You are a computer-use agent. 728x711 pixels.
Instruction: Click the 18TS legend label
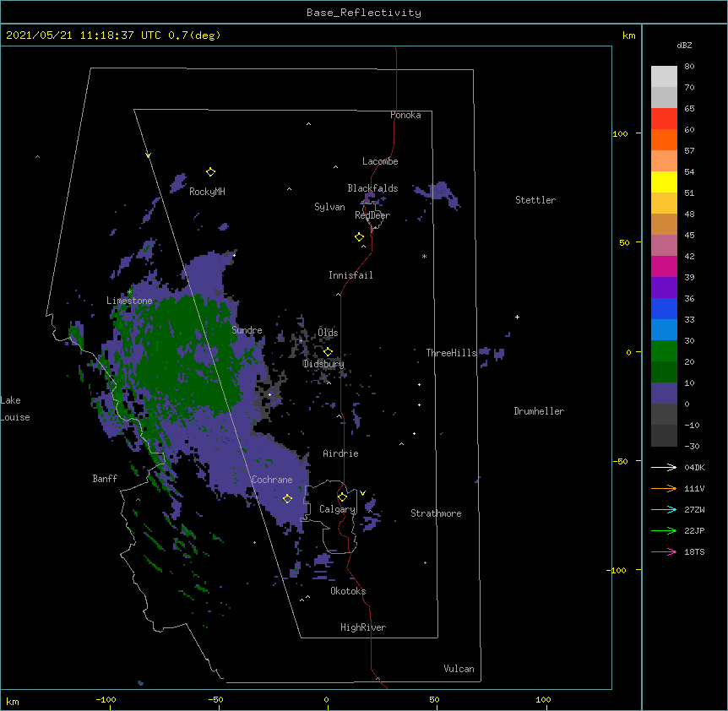tap(694, 551)
